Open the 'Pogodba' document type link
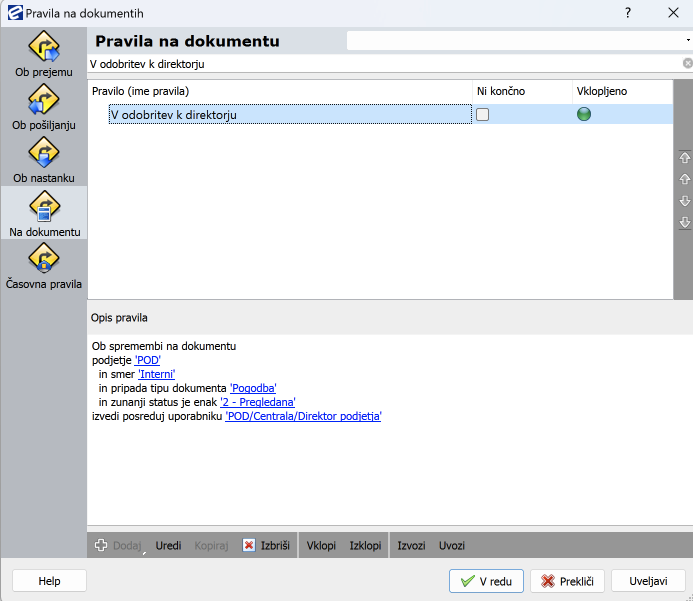The width and height of the screenshot is (693, 601). 254,388
